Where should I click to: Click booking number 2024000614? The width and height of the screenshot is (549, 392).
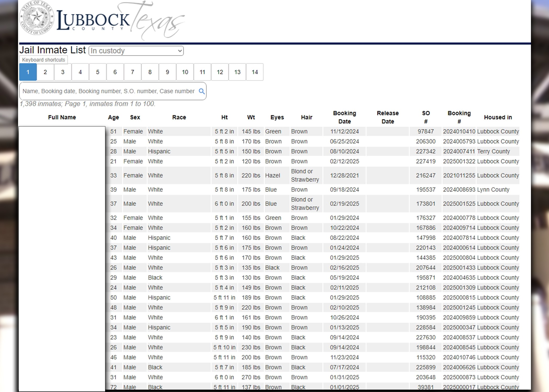[459, 247]
